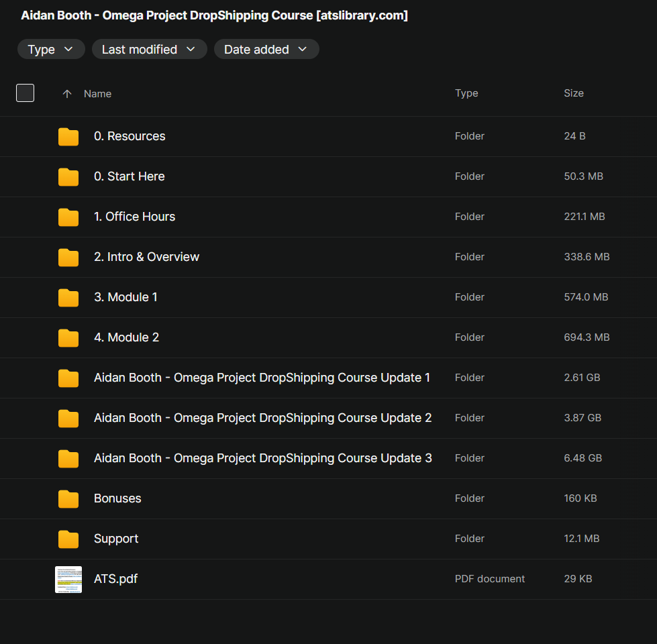Click the folder icon for 2. Intro & Overview
657x644 pixels.
68,257
